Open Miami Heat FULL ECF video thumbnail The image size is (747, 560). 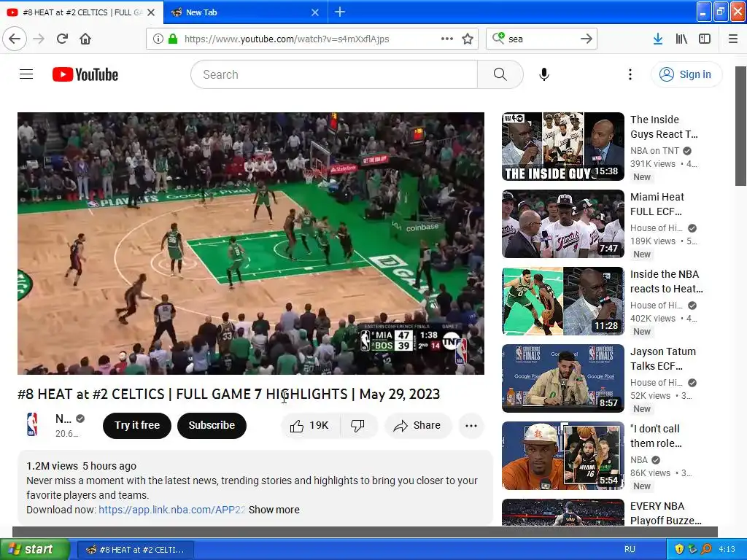point(562,224)
